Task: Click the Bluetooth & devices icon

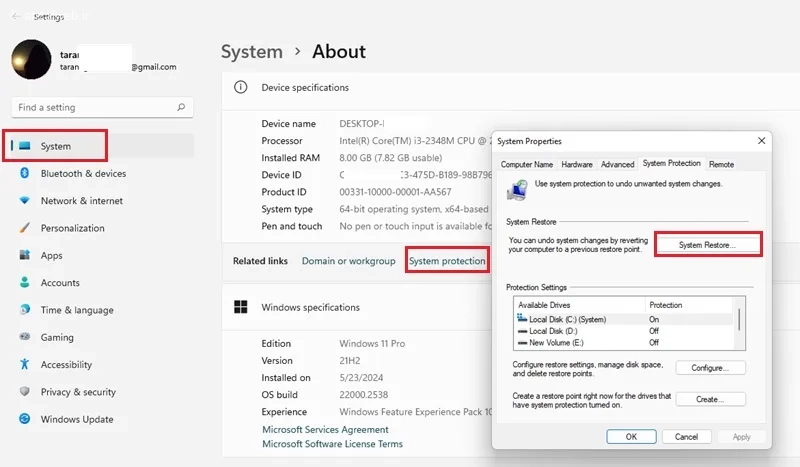Action: pos(24,173)
